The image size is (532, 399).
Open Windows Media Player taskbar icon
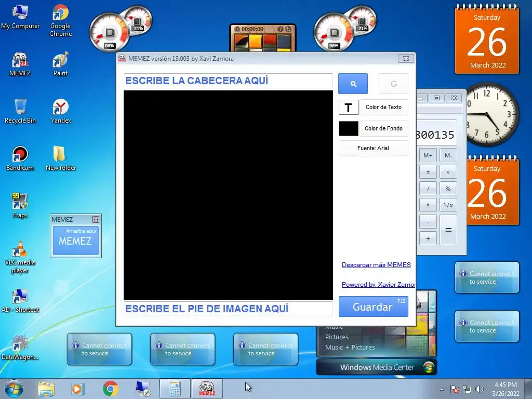coord(77,389)
